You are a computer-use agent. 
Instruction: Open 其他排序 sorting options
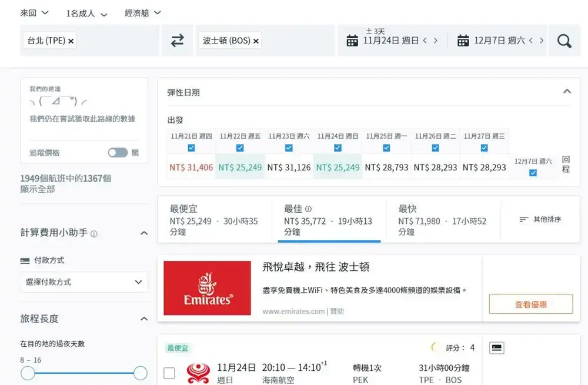pyautogui.click(x=540, y=219)
